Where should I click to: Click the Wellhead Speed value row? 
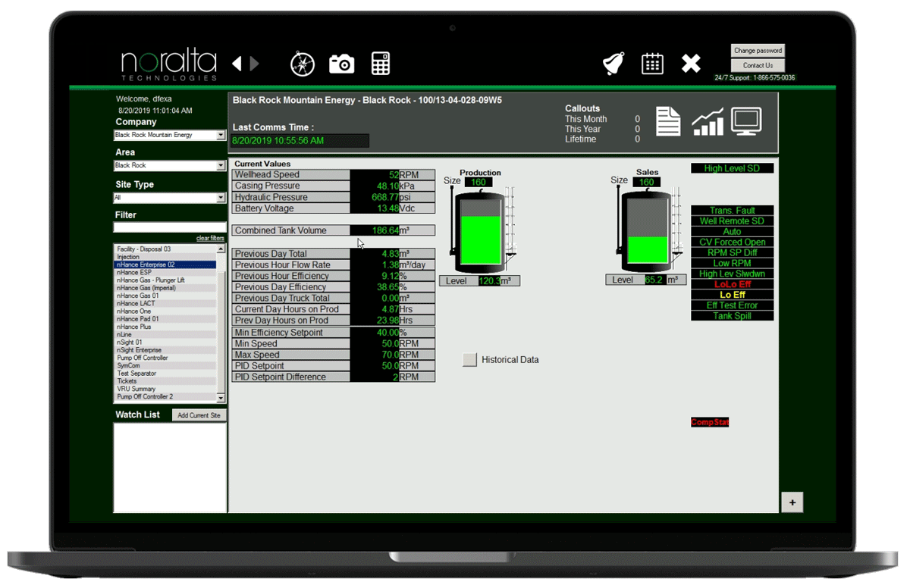pyautogui.click(x=334, y=175)
